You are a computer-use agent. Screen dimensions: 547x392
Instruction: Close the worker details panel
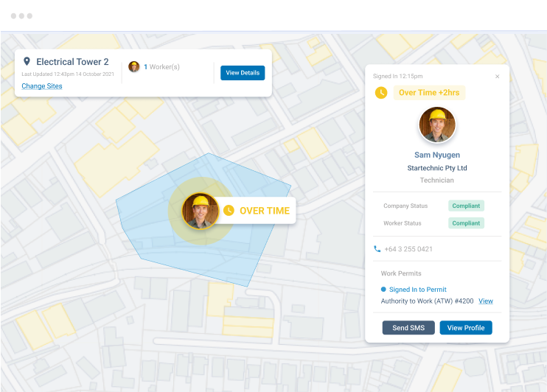point(497,77)
